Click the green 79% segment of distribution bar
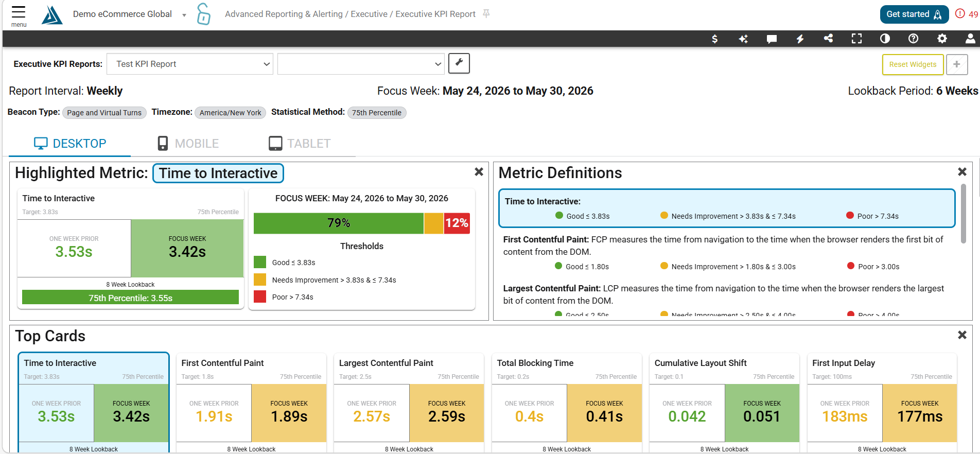Screen dimensions: 980x454 pos(339,223)
